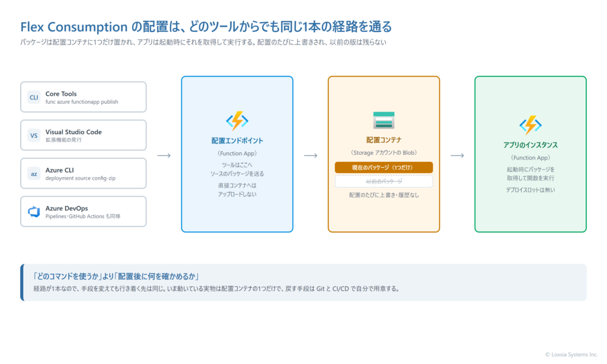Click '配置のたびに上書き・履歴なし' caption
The height and width of the screenshot is (364, 607).
(384, 195)
